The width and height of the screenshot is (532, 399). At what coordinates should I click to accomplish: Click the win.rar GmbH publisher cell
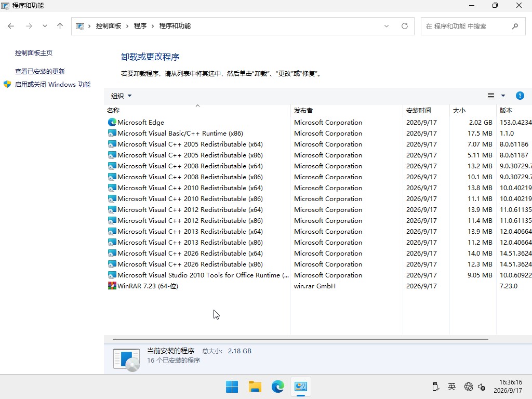[314, 286]
